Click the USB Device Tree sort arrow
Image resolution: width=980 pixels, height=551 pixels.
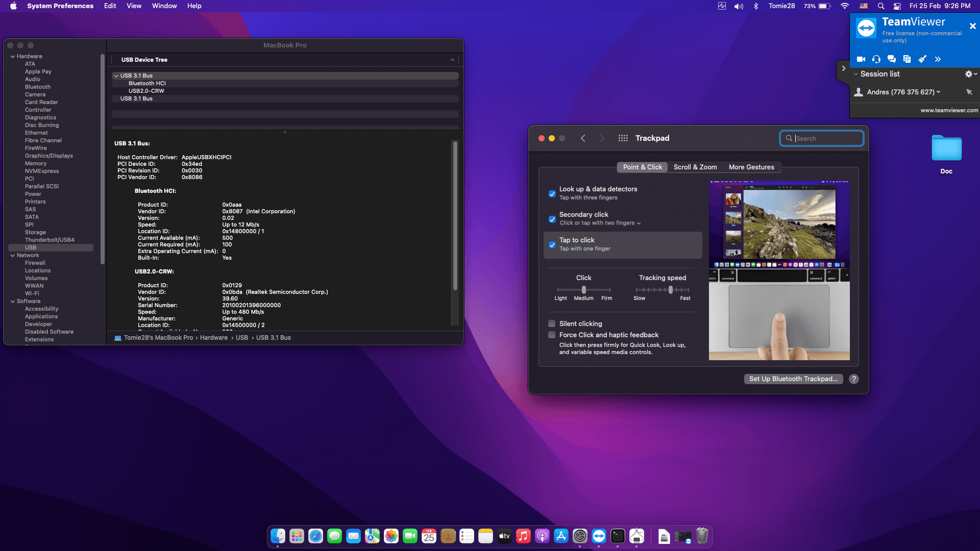[452, 60]
